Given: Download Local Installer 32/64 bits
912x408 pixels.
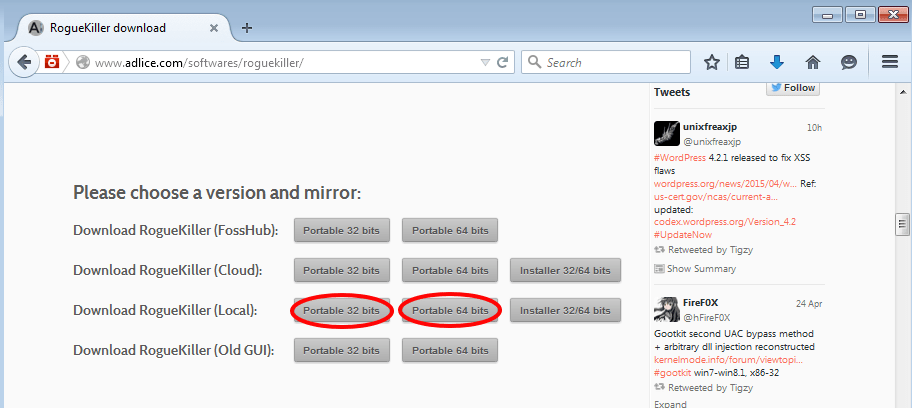Looking at the screenshot, I should click(x=565, y=311).
